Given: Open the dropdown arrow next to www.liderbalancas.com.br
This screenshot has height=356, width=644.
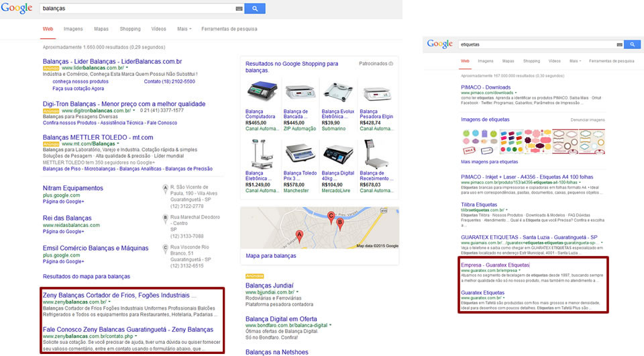Looking at the screenshot, I should tap(127, 68).
